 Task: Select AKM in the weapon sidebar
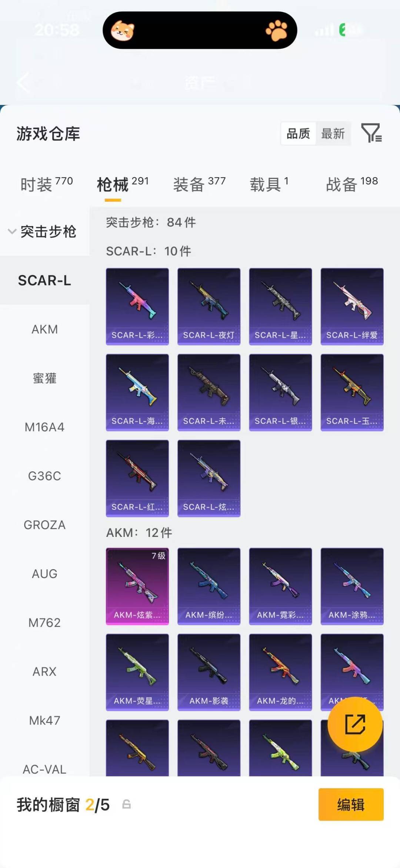coord(45,329)
